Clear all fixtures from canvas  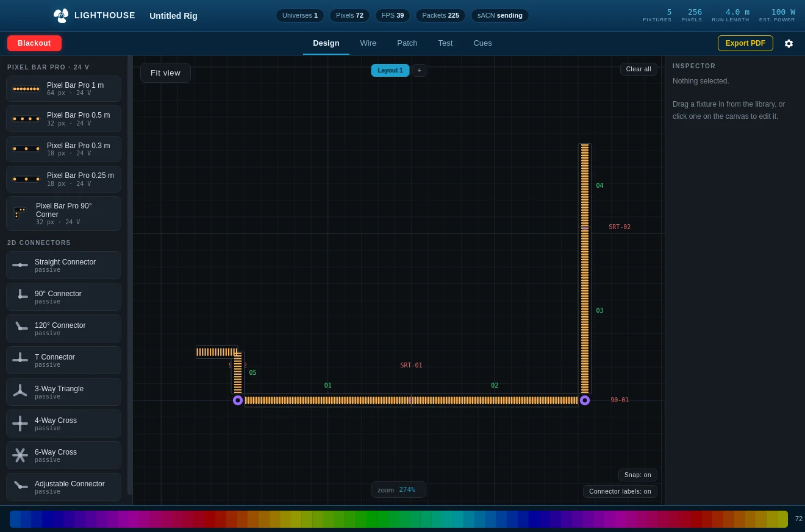coord(639,69)
